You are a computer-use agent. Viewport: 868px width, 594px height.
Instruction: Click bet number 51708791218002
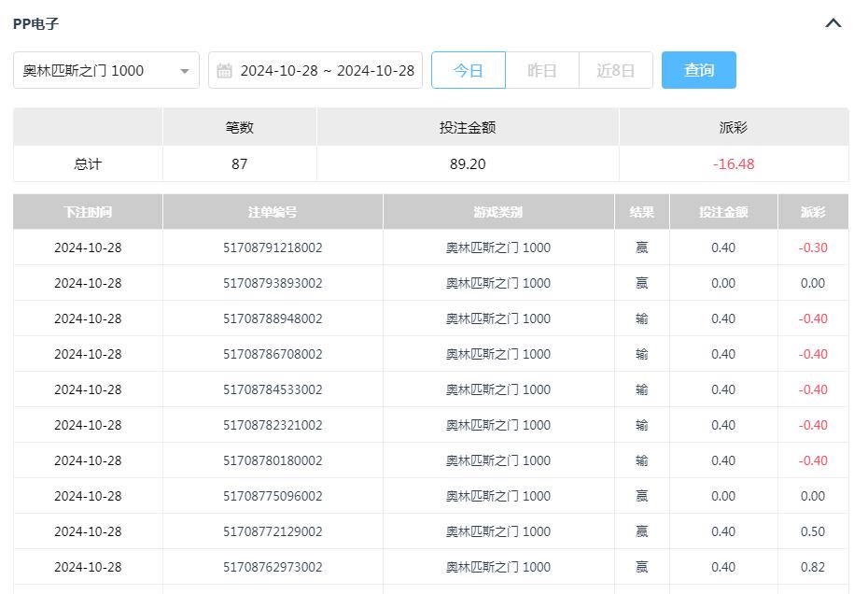273,247
